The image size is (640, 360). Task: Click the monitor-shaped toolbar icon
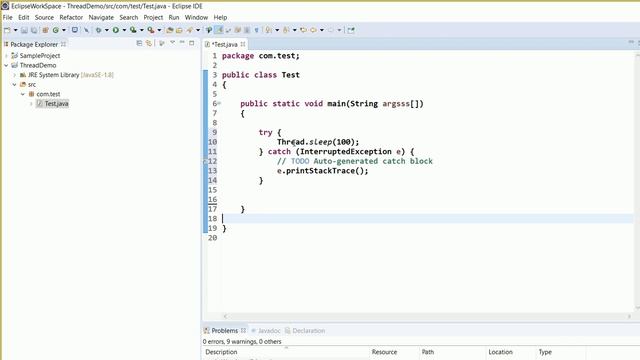click(75, 30)
